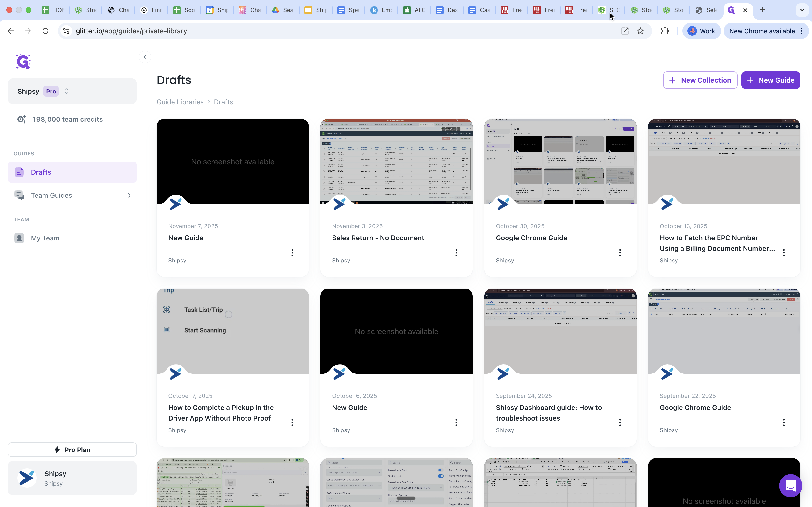Open the Sales Return guide thumbnail
Image resolution: width=812 pixels, height=507 pixels.
click(396, 162)
